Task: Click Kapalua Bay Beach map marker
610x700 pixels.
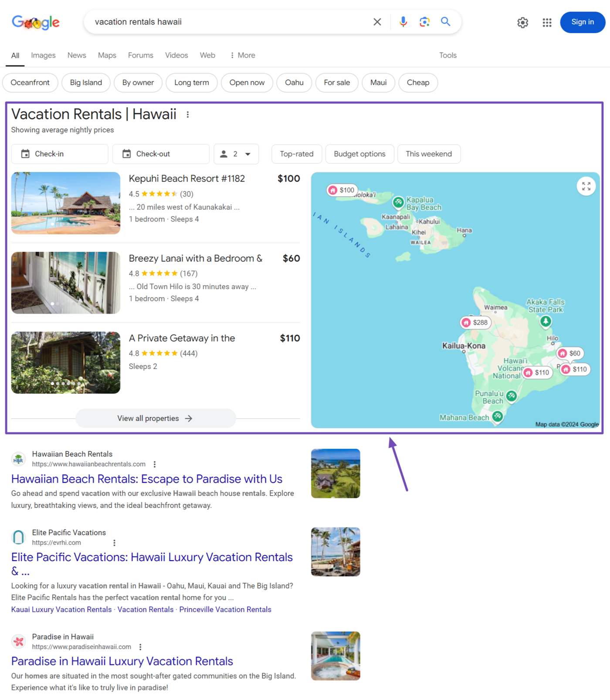Action: [x=398, y=202]
